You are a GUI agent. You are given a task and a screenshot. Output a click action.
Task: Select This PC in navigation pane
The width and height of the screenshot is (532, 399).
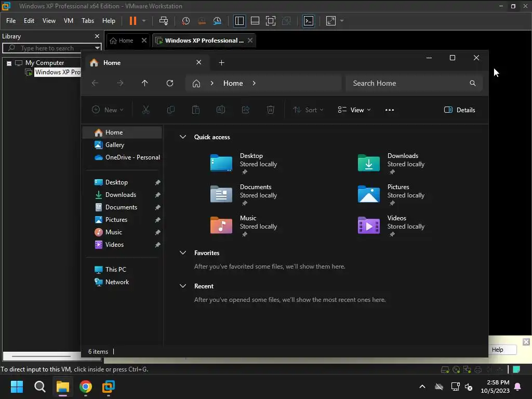116,270
